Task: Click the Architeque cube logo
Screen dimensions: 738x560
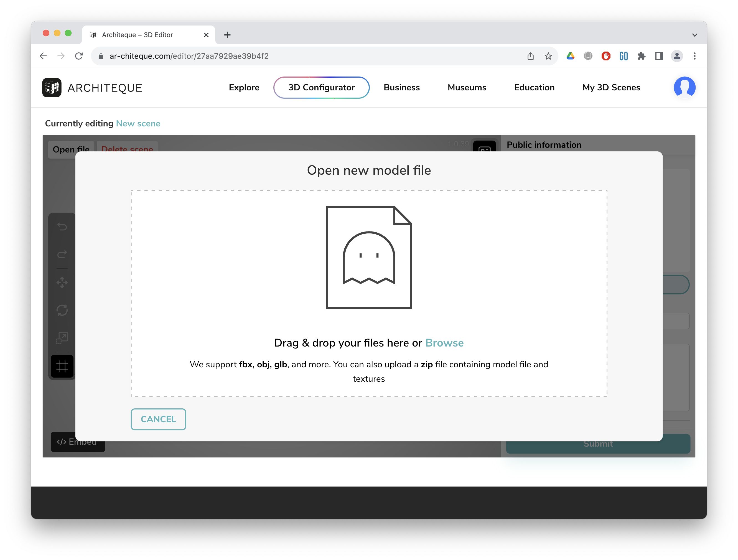Action: (52, 88)
